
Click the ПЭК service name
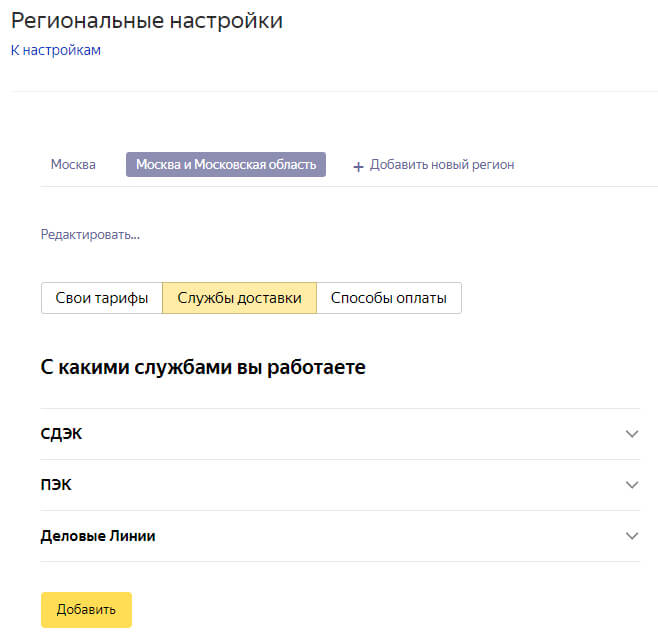56,485
